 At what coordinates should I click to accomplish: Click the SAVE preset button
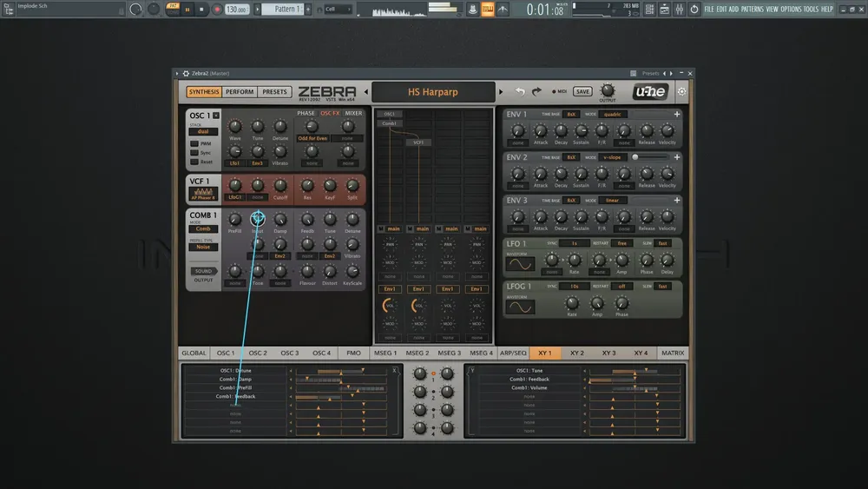pyautogui.click(x=582, y=91)
